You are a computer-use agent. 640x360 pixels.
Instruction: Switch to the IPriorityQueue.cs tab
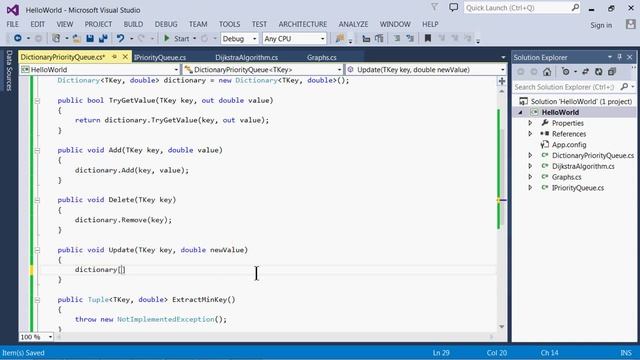pos(160,58)
